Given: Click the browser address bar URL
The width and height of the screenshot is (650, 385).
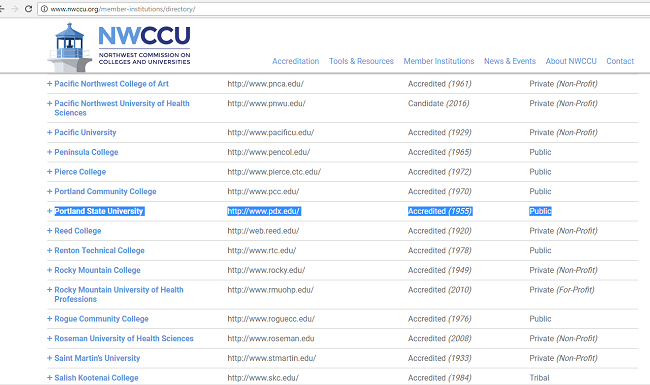Looking at the screenshot, I should [123, 9].
